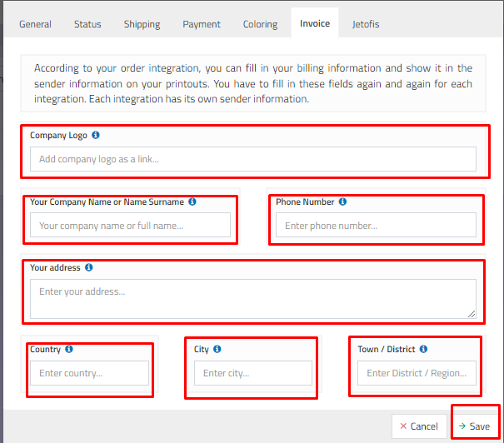Click the info icon next to Company Logo
The width and height of the screenshot is (504, 443).
point(96,135)
